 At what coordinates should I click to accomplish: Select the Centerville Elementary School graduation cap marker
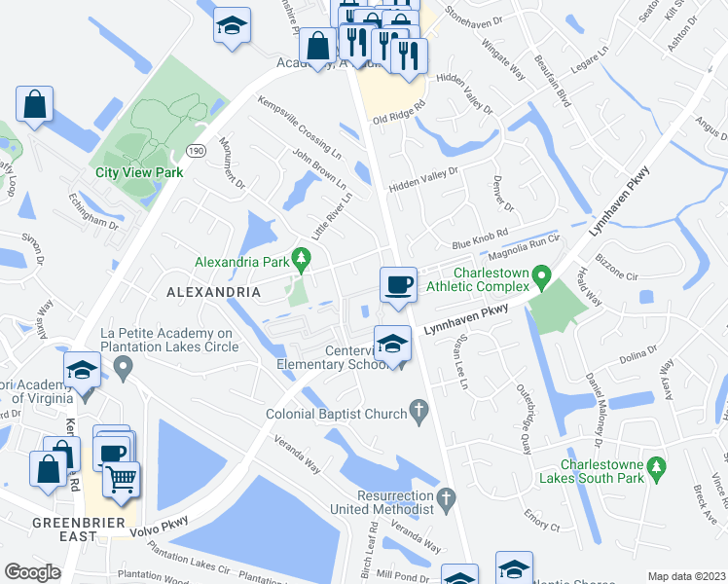(x=392, y=346)
